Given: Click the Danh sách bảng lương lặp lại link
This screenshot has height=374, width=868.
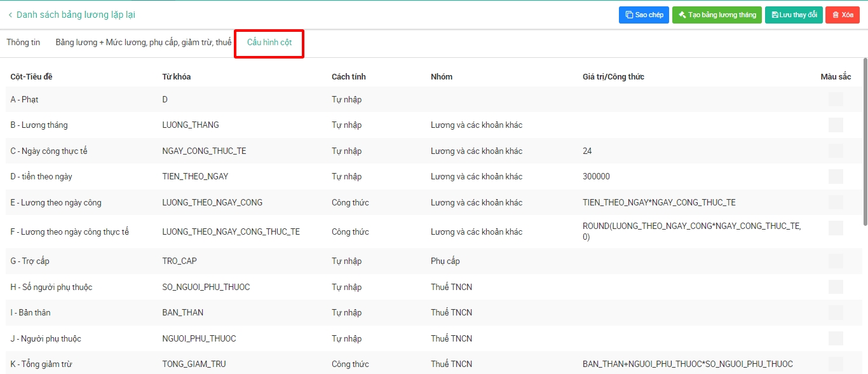Looking at the screenshot, I should 76,15.
